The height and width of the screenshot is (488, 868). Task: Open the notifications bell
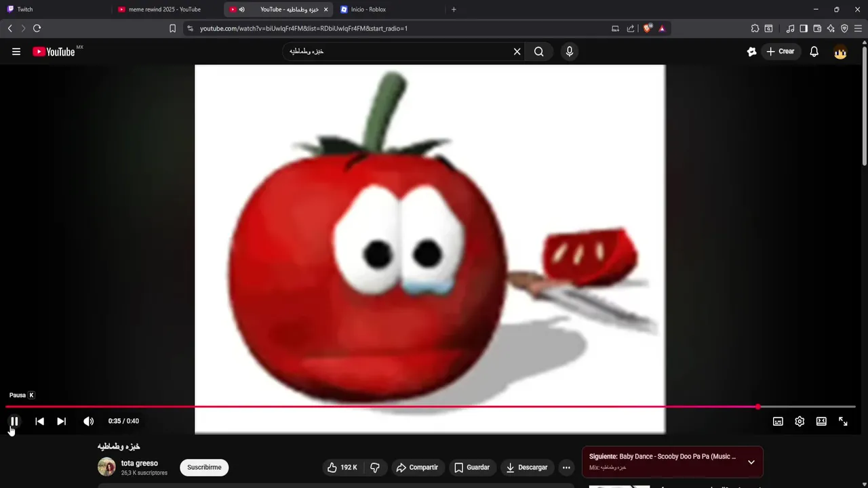pyautogui.click(x=814, y=52)
